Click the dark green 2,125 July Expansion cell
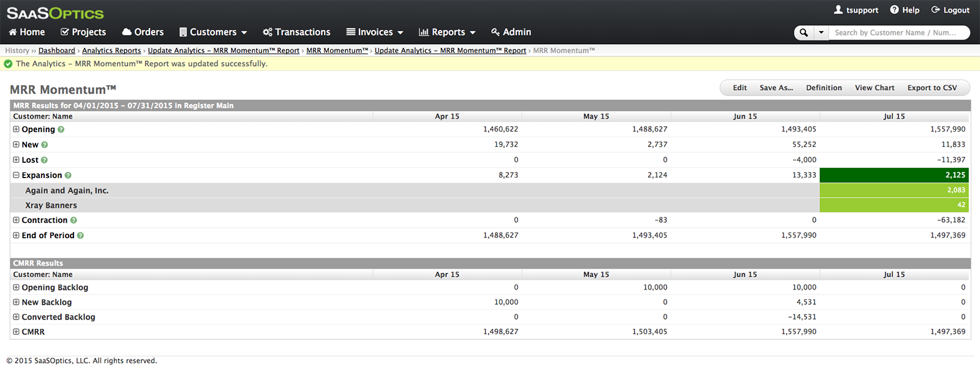The image size is (980, 374). pyautogui.click(x=894, y=175)
